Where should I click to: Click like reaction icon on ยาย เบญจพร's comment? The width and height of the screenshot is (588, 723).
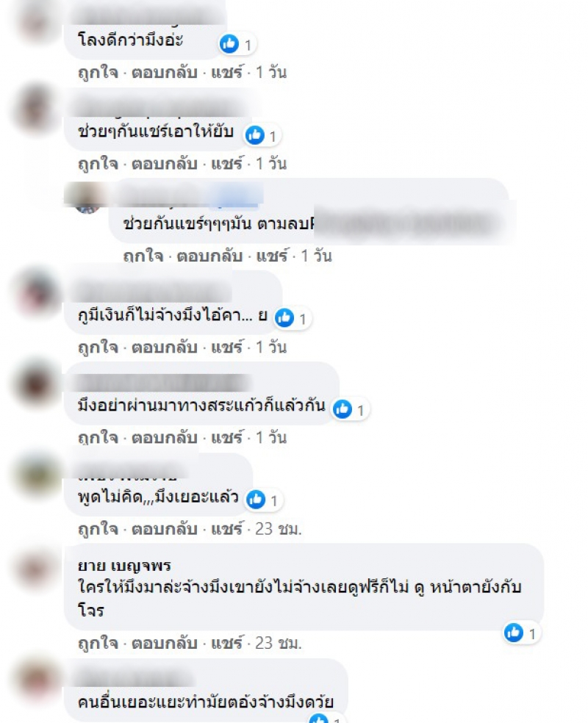click(514, 632)
